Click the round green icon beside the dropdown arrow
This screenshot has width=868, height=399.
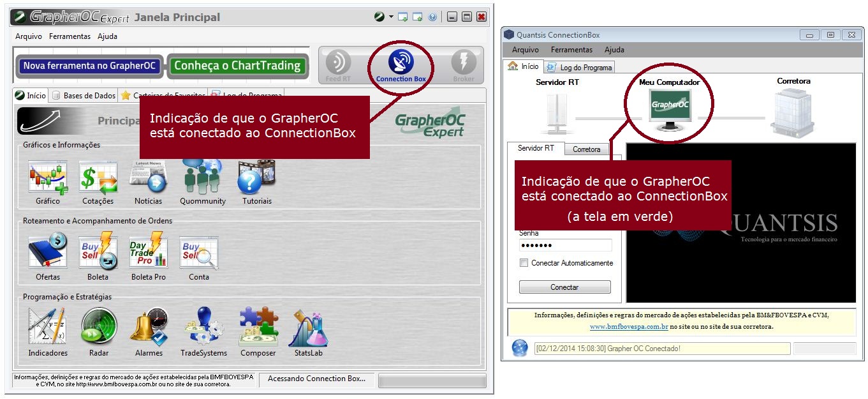pos(379,17)
